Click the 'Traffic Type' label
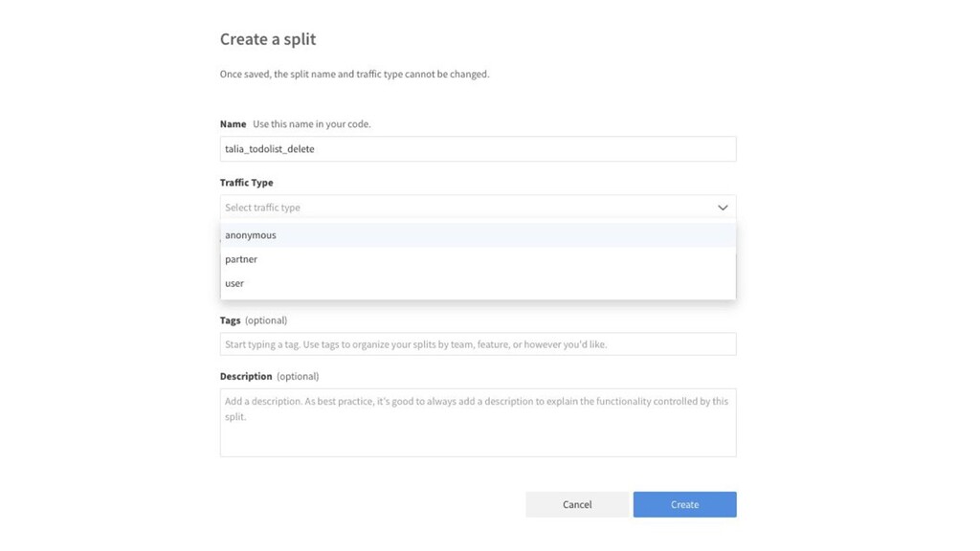The image size is (980, 551). [x=247, y=183]
